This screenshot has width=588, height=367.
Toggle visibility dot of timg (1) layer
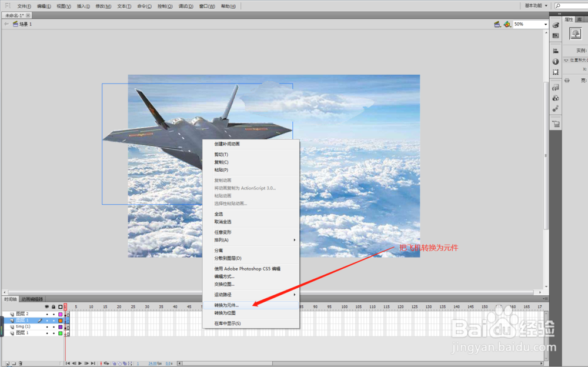47,327
